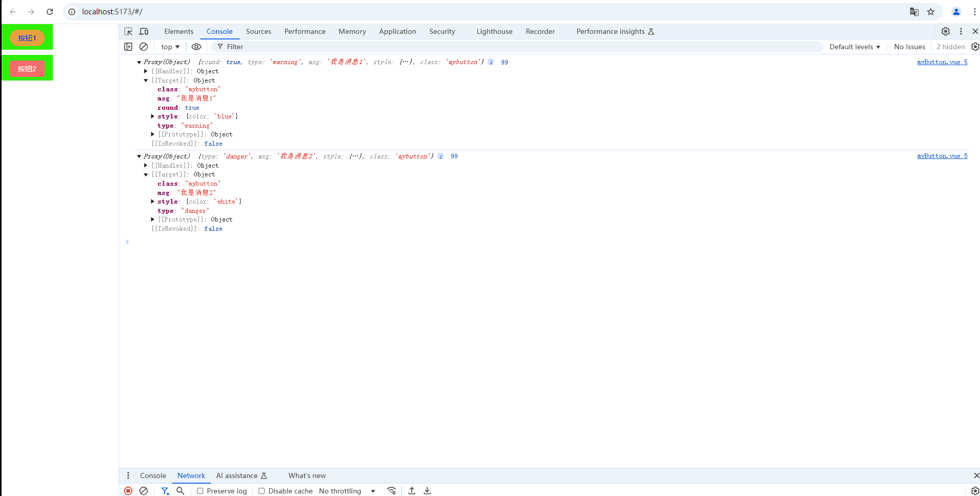
Task: Collapse the first Proxy(Object) entry
Action: [139, 62]
